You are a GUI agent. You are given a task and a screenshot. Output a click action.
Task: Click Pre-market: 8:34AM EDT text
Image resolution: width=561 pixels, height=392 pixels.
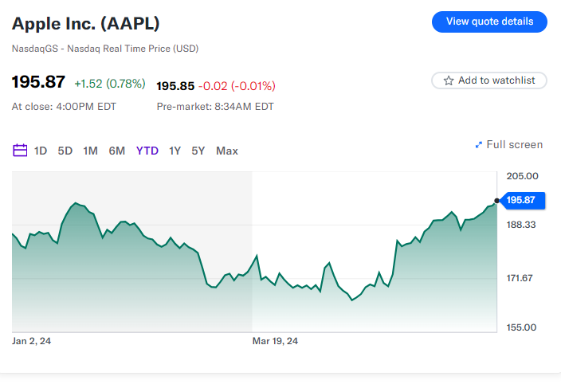click(x=215, y=107)
